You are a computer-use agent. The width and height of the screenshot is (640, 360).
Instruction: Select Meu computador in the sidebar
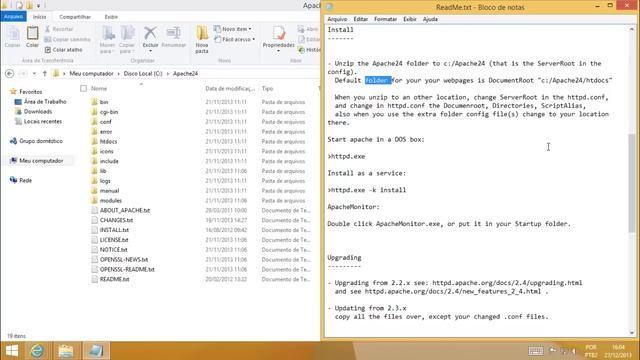pyautogui.click(x=41, y=160)
